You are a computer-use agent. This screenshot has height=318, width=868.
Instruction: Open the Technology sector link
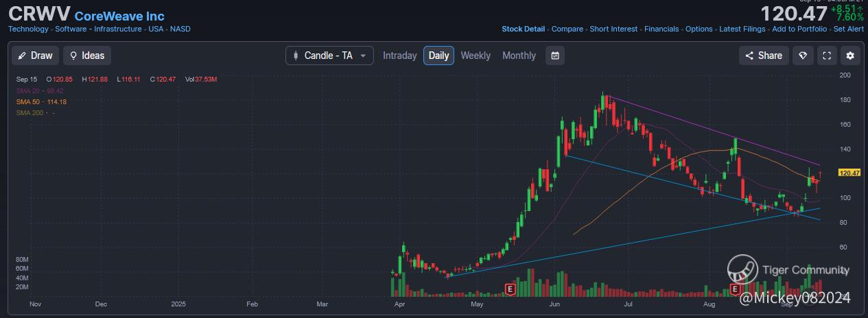point(28,29)
